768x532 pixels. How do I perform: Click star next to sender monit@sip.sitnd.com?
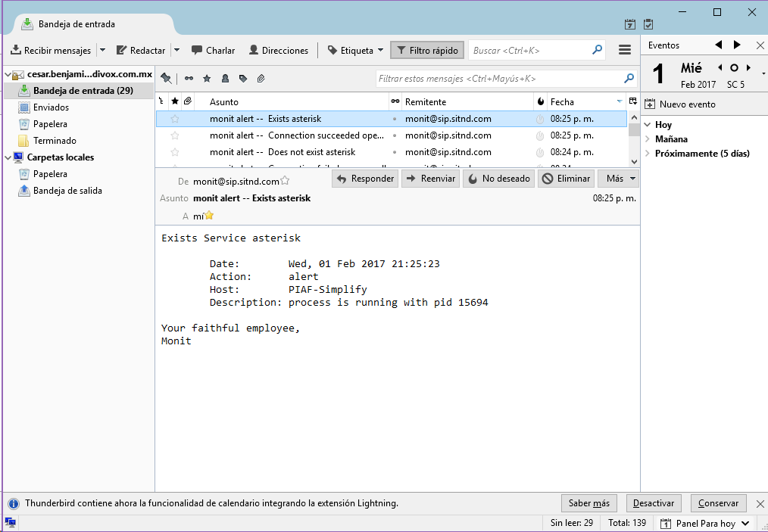pyautogui.click(x=285, y=181)
